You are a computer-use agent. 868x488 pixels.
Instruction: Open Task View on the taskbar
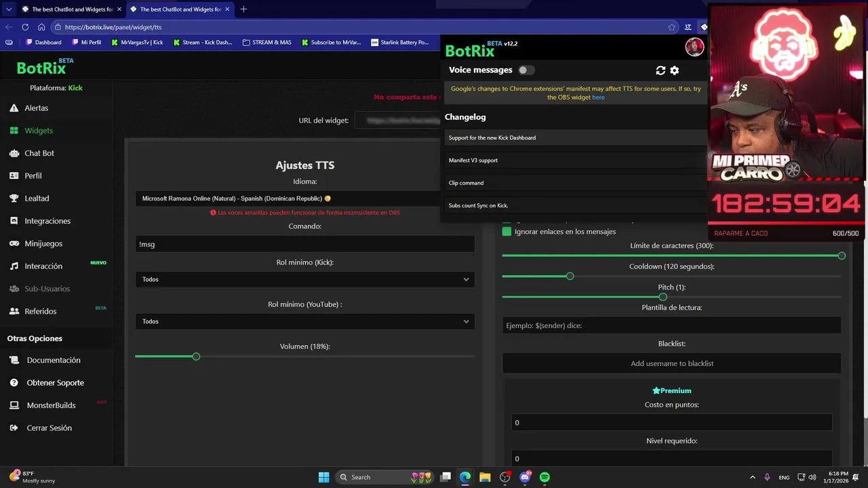[x=446, y=477]
